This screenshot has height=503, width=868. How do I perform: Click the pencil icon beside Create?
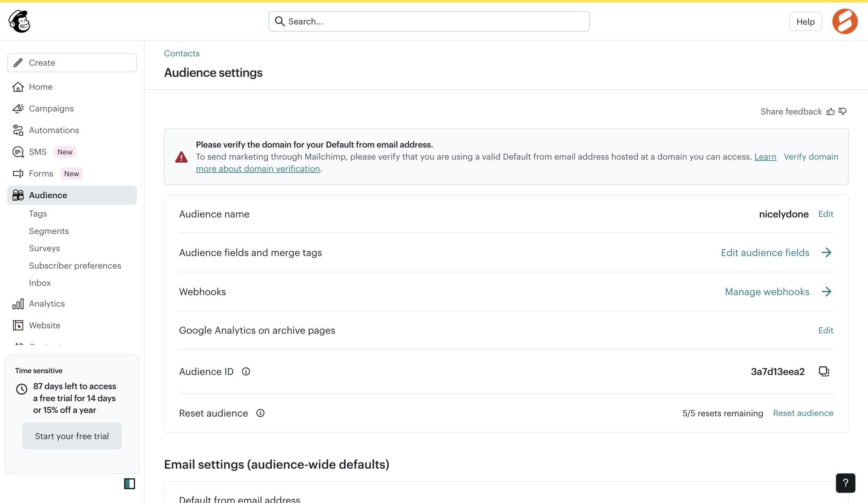point(18,63)
